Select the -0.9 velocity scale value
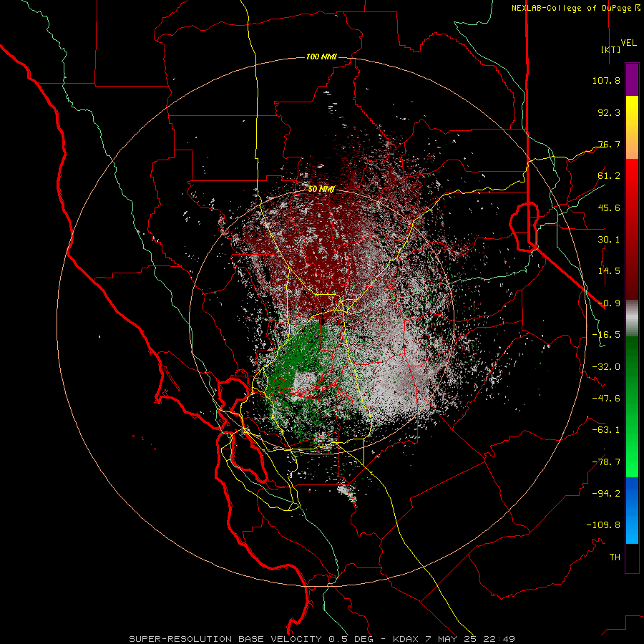644x644 pixels. click(609, 303)
